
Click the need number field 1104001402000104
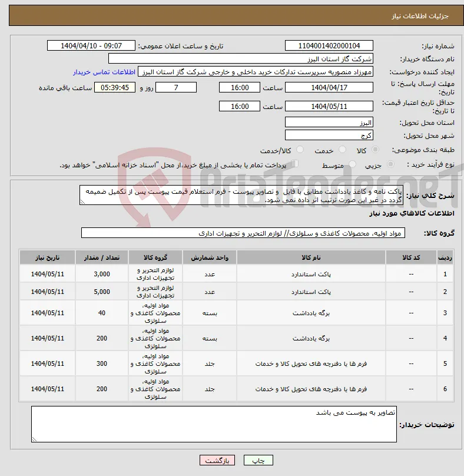pos(329,45)
